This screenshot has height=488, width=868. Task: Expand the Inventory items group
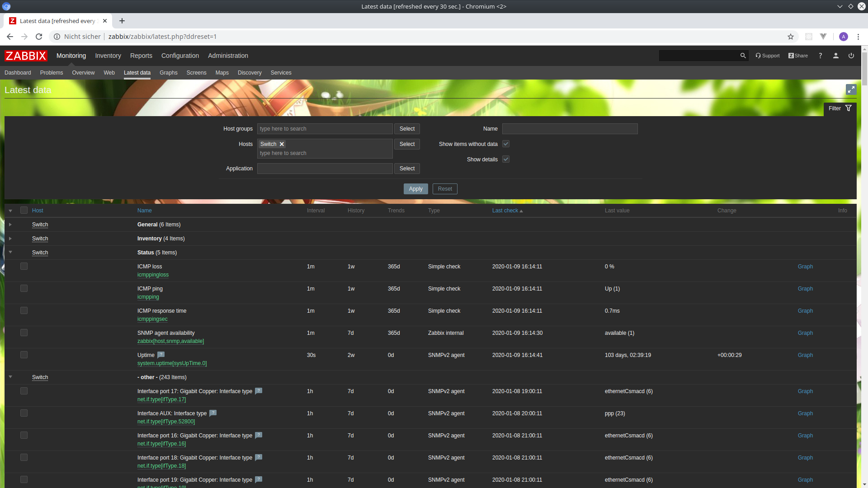pos(10,239)
